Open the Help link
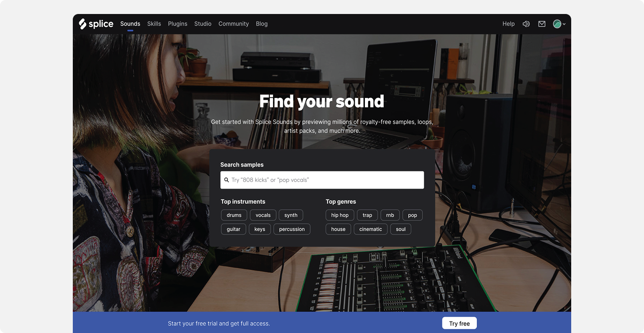Image resolution: width=644 pixels, height=333 pixels. coord(508,23)
